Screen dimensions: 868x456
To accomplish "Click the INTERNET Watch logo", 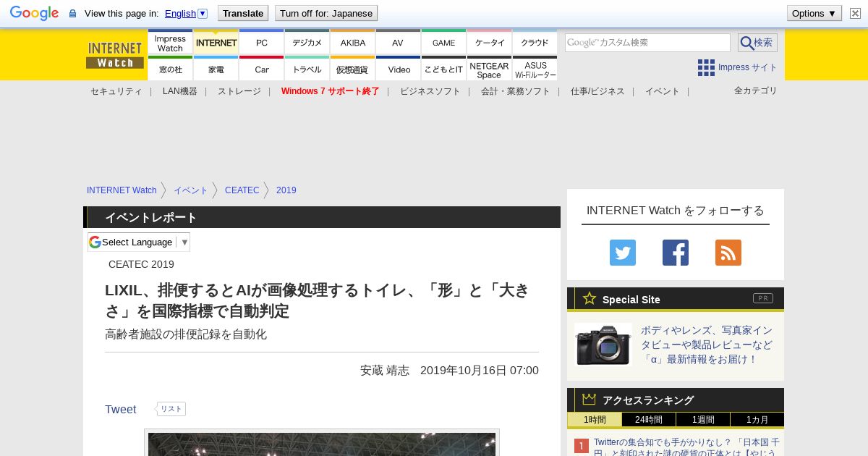I will (x=115, y=55).
